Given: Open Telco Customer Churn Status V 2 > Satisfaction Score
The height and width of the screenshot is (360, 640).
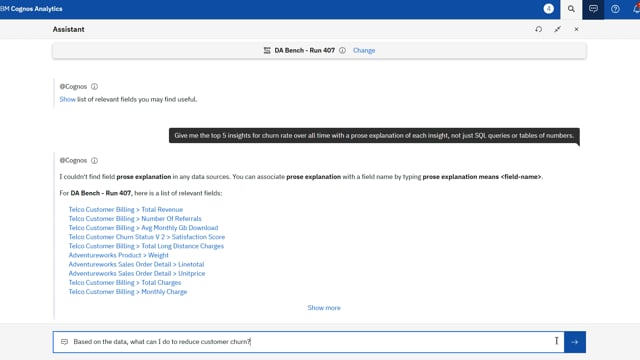Looking at the screenshot, I should (x=147, y=237).
